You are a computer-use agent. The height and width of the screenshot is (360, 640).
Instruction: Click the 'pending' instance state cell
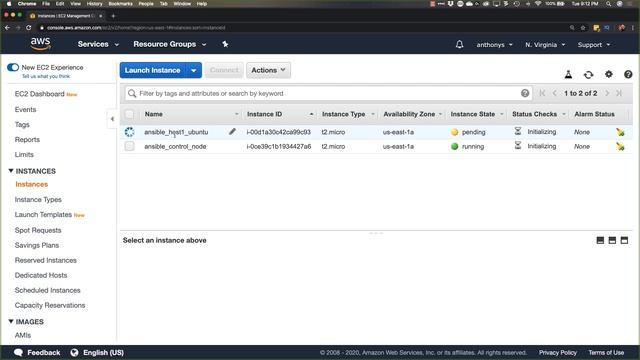[x=468, y=132]
